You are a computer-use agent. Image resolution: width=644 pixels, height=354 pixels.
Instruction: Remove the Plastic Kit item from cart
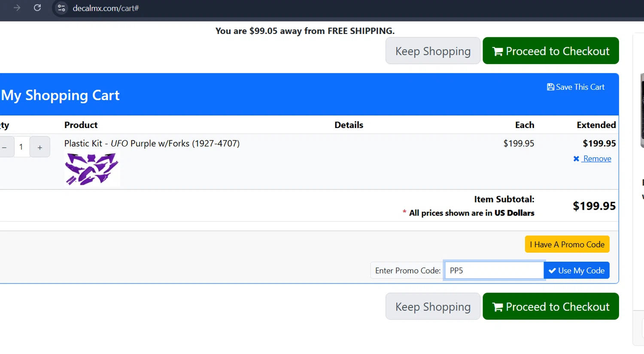click(x=592, y=159)
